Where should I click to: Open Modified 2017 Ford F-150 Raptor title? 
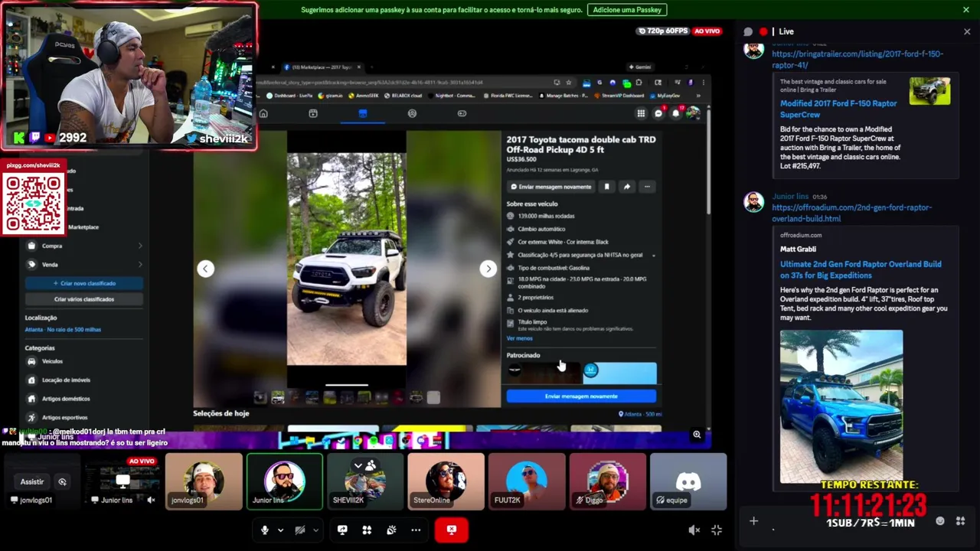tap(838, 109)
